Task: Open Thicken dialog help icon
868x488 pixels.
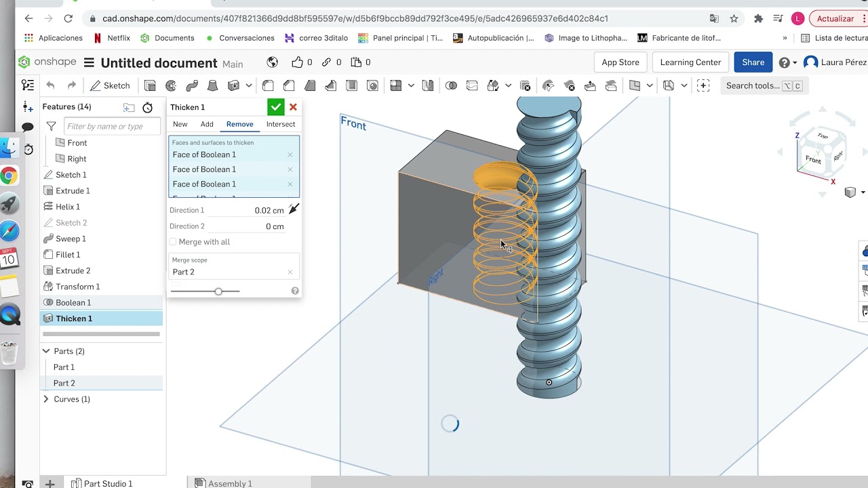Action: point(295,291)
